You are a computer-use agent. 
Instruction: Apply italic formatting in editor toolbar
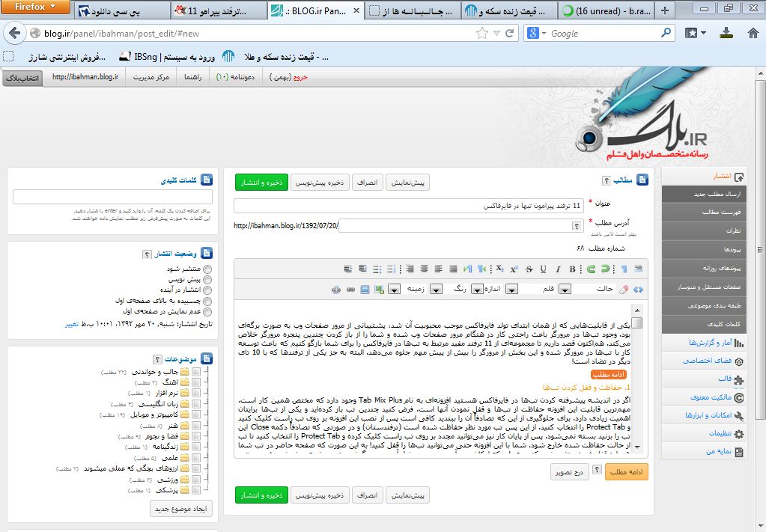click(557, 269)
